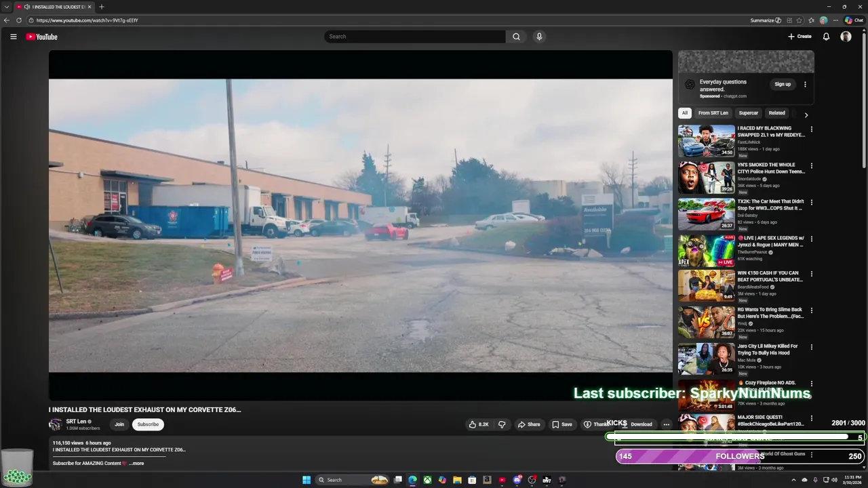Screen dimensions: 868x488
Task: Open the YouTube guide hamburger menu
Action: (13, 37)
